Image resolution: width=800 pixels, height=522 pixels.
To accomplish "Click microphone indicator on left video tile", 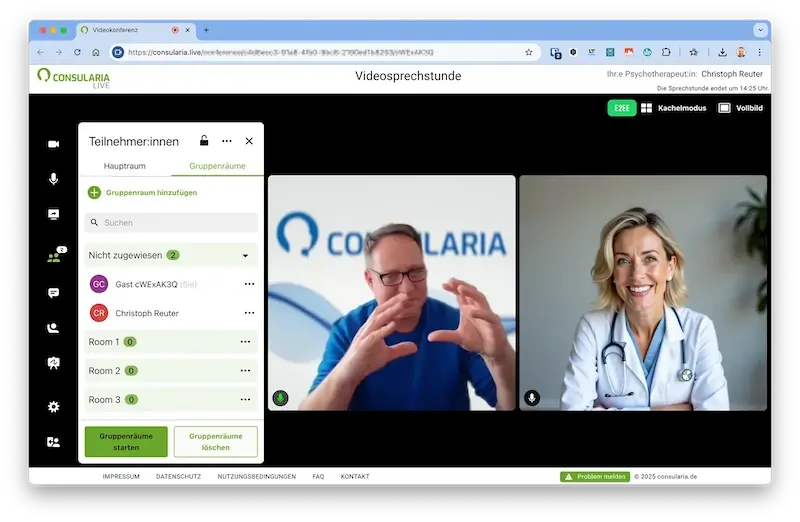I will pos(281,397).
